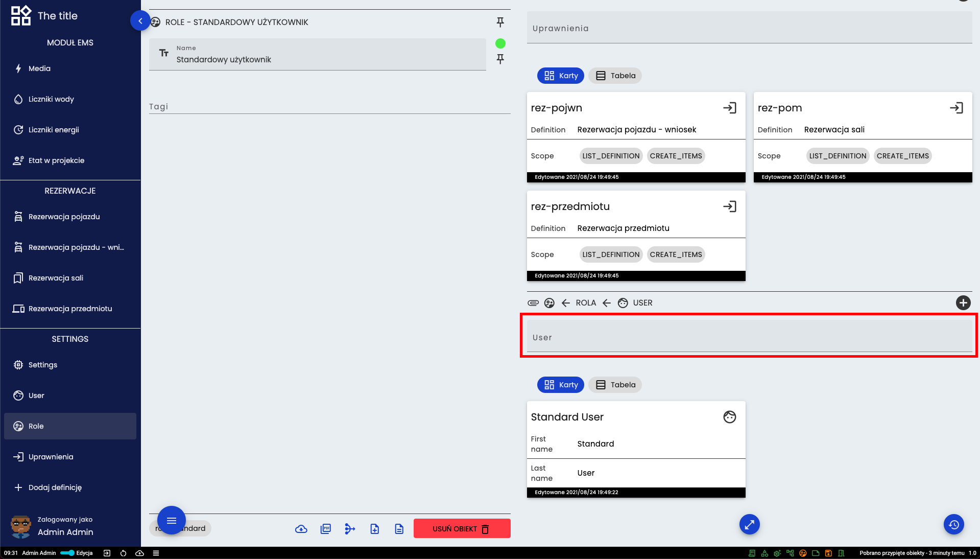
Task: Click the refresh icon in status bar
Action: coord(123,553)
